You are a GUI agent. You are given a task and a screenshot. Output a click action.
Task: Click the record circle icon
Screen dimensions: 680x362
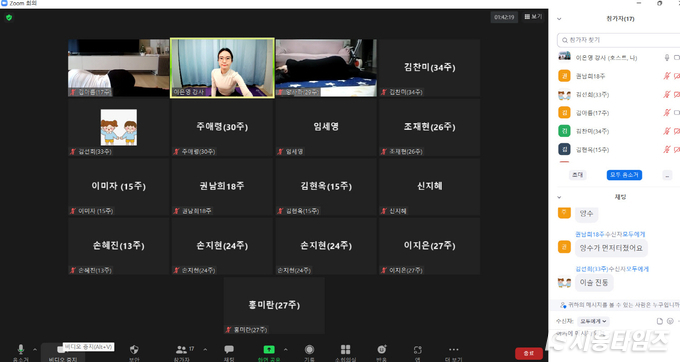(309, 349)
